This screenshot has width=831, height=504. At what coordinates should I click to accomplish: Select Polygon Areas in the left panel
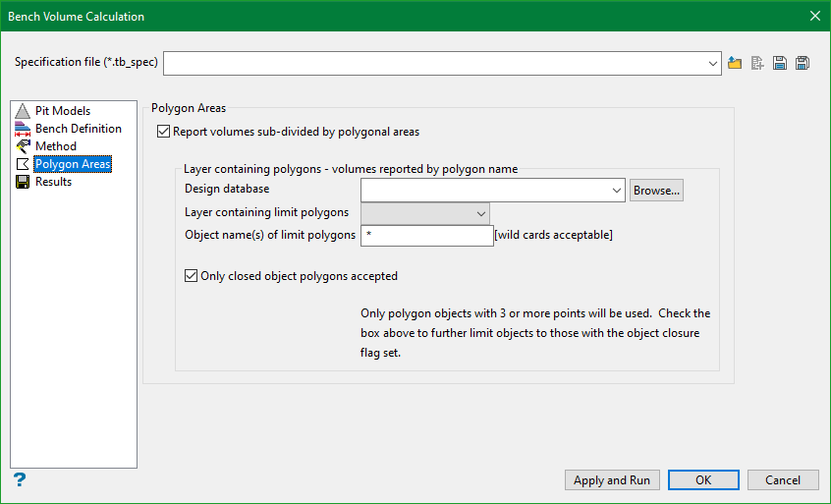tap(73, 164)
